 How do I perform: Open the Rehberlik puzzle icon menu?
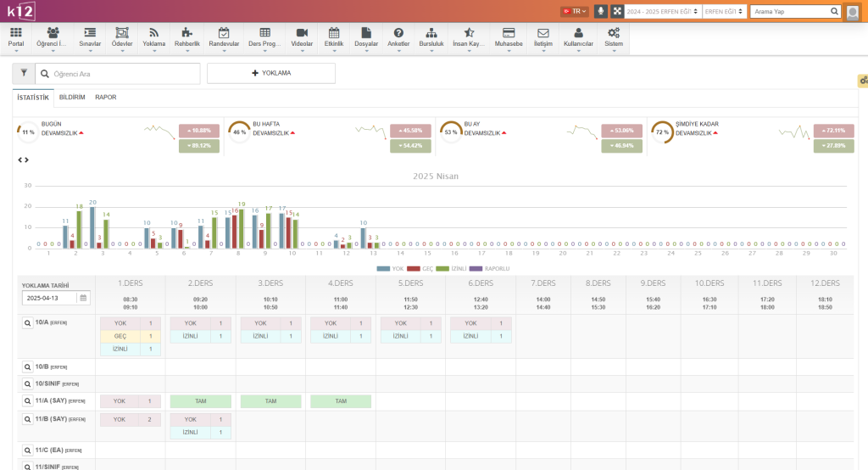click(x=186, y=37)
